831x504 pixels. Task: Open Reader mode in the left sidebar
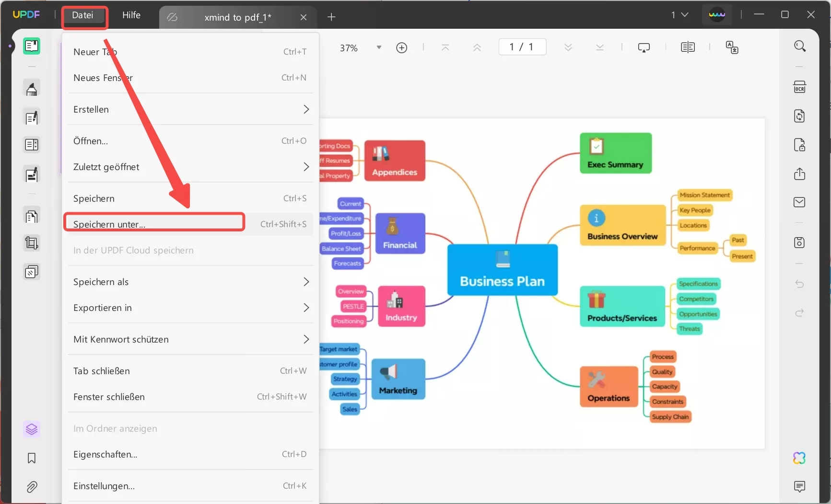click(x=32, y=46)
